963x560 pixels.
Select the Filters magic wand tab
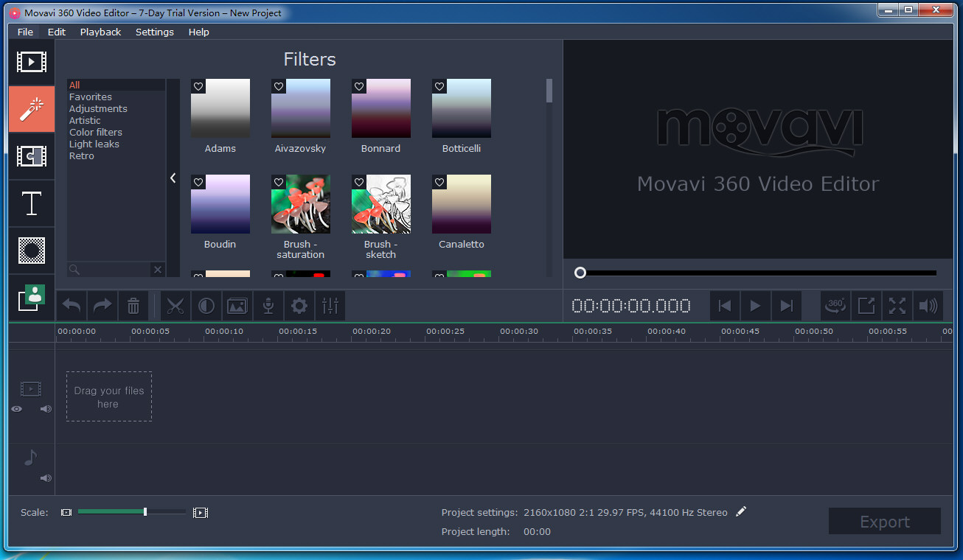(32, 109)
